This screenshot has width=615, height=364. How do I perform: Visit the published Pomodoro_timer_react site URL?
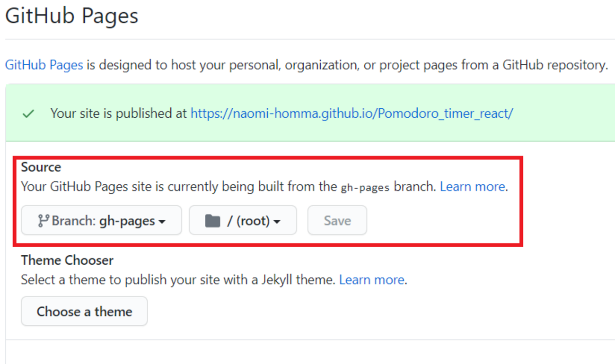click(x=351, y=113)
